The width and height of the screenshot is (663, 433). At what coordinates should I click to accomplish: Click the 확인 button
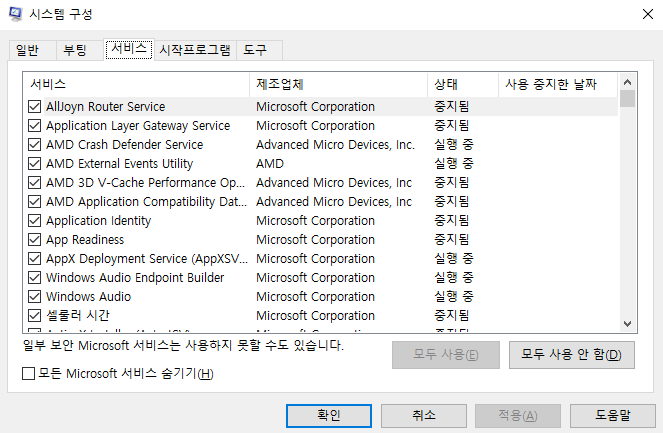click(329, 416)
